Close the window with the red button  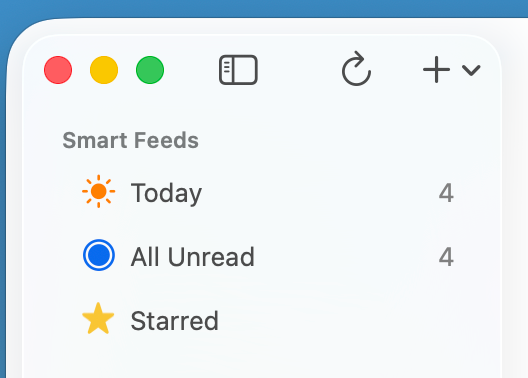point(58,70)
